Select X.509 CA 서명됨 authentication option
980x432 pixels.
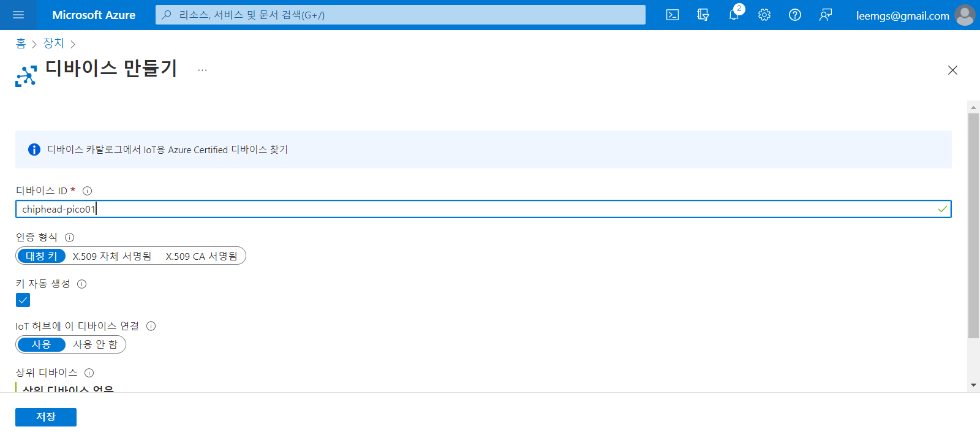click(x=202, y=256)
